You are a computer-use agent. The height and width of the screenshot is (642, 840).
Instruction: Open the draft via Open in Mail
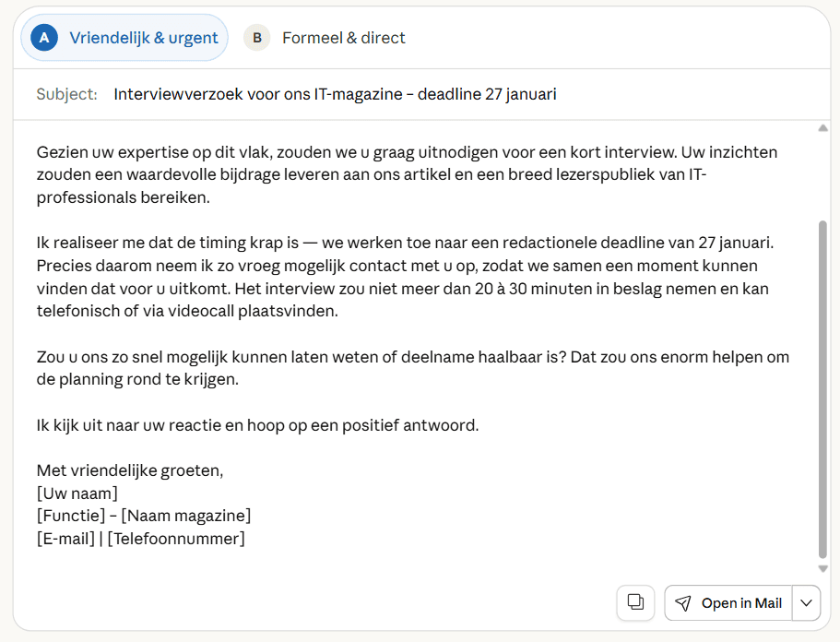pos(728,603)
